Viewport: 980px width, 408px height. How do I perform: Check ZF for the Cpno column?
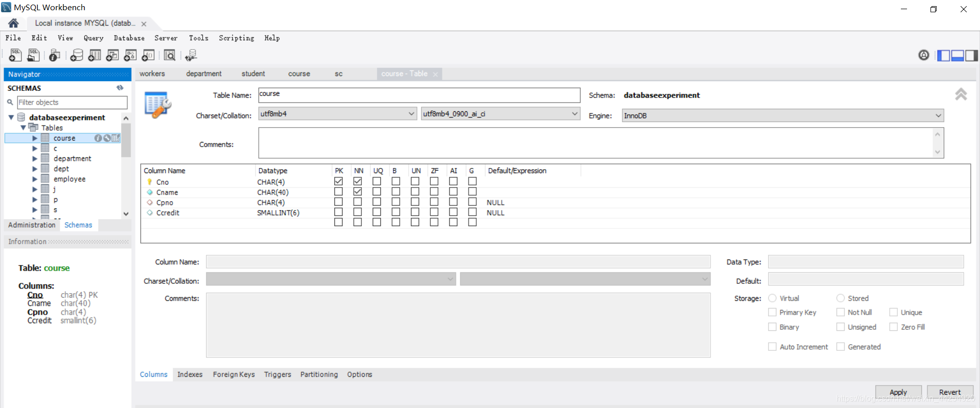pyautogui.click(x=434, y=202)
